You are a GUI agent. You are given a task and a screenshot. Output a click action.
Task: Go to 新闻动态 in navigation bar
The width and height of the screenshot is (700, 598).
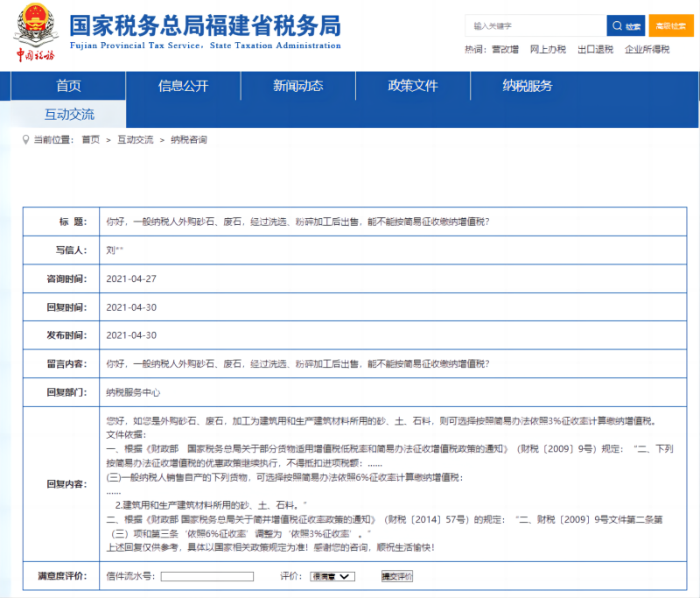click(297, 86)
